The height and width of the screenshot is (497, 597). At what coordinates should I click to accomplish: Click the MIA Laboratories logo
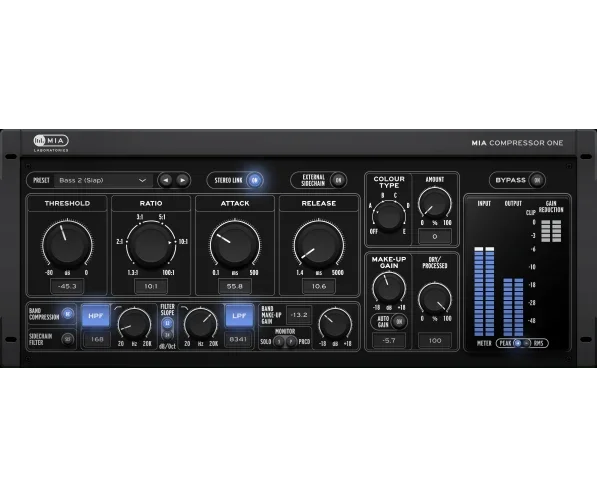click(51, 143)
